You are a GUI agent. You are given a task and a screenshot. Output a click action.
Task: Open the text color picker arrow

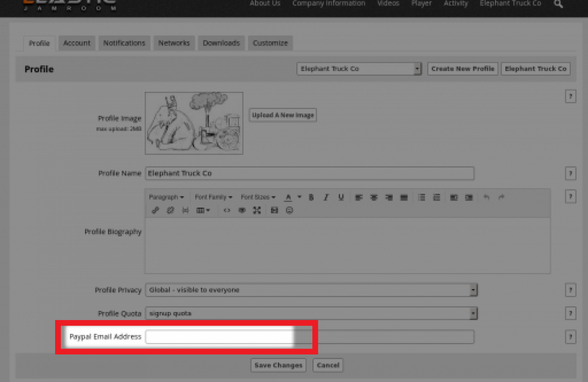[299, 197]
